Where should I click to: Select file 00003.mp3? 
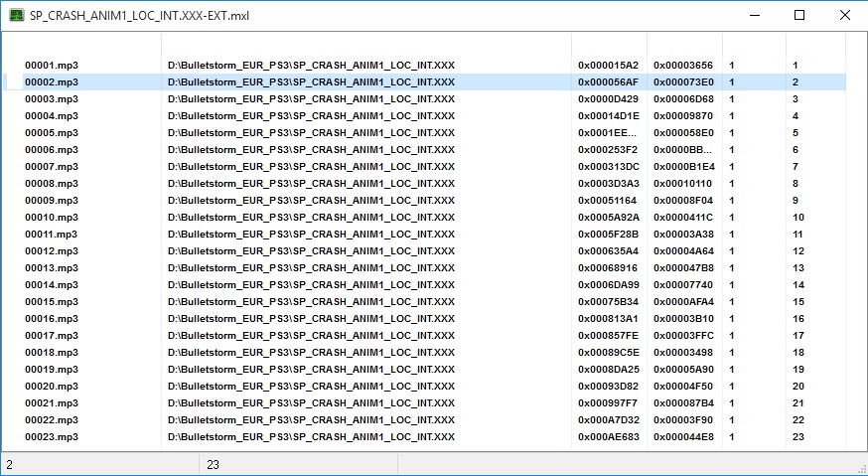52,99
